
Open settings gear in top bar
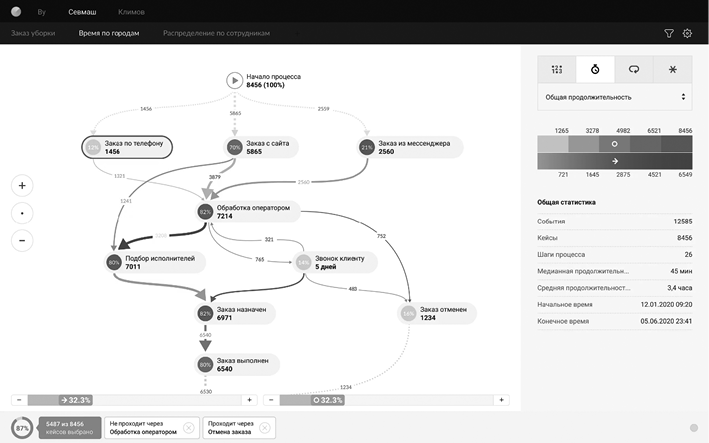687,33
